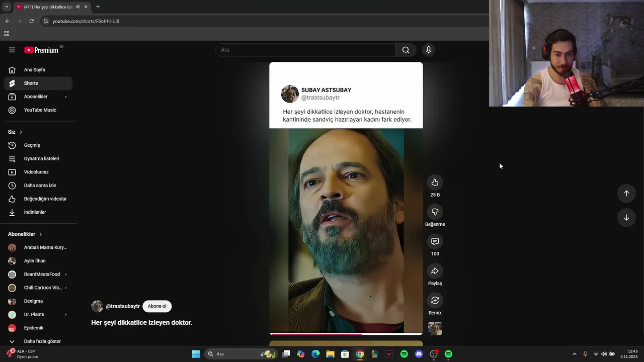The image size is (644, 362).
Task: Click the youtube.com/shorts URL address bar
Action: pos(86,21)
